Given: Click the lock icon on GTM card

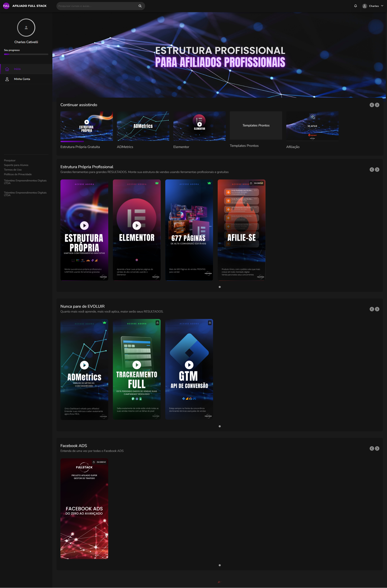Looking at the screenshot, I should pyautogui.click(x=210, y=323).
